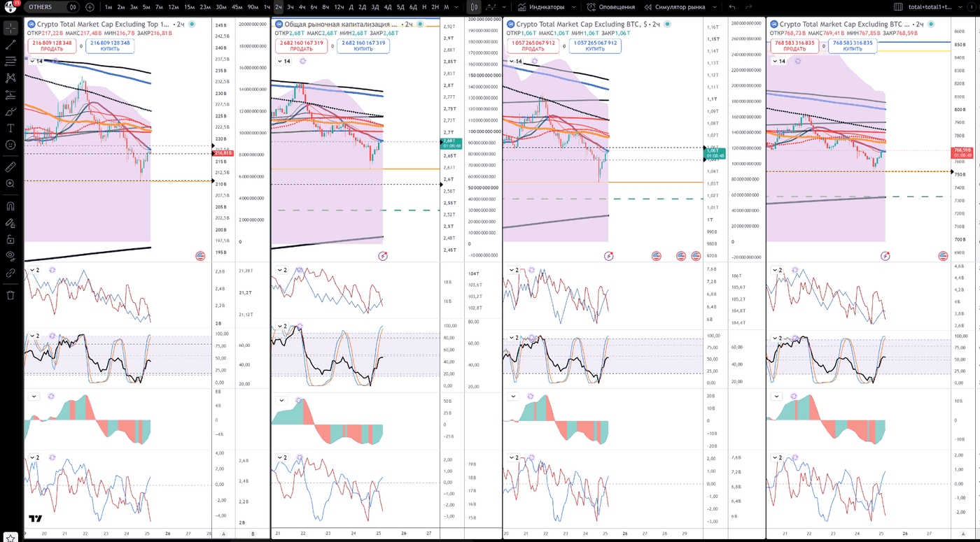The width and height of the screenshot is (980, 542).
Task: Click ПРОДАТЬ on the Excluding Top chart
Action: click(x=52, y=45)
